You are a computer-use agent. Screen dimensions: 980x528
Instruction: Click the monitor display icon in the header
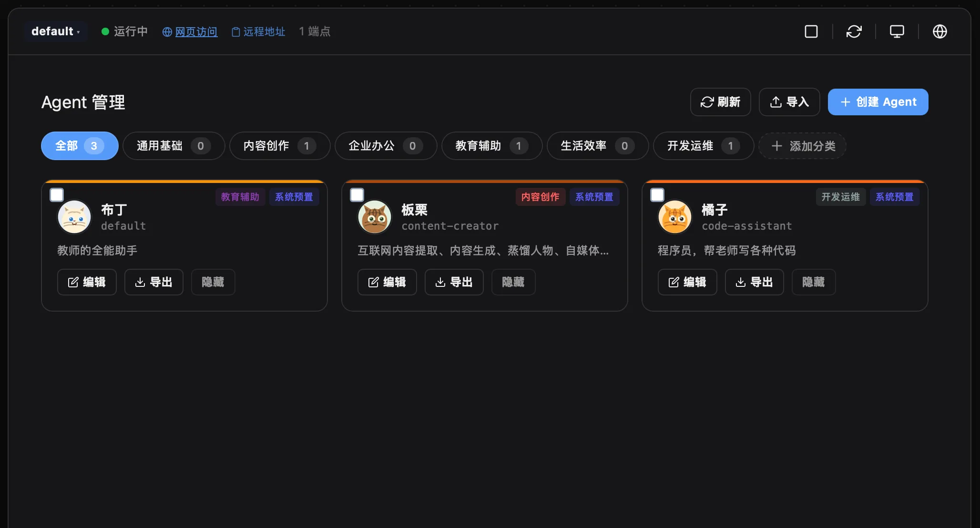pos(897,31)
